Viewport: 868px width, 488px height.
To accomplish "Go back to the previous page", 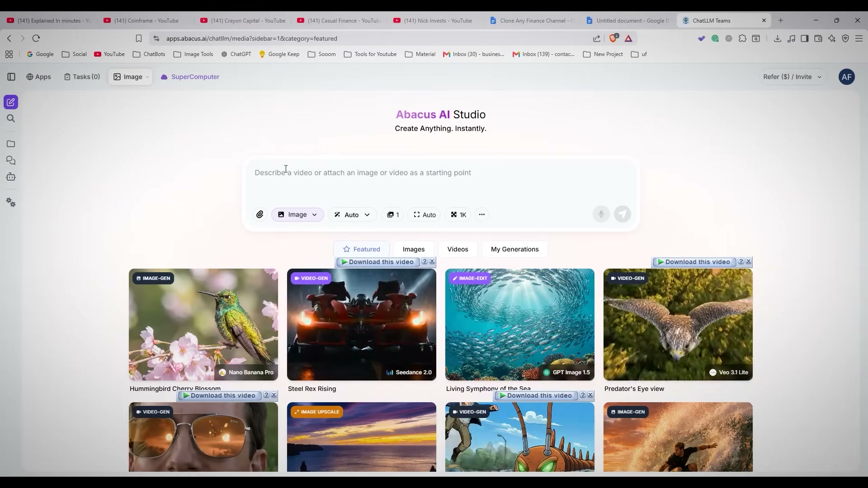I will click(9, 38).
